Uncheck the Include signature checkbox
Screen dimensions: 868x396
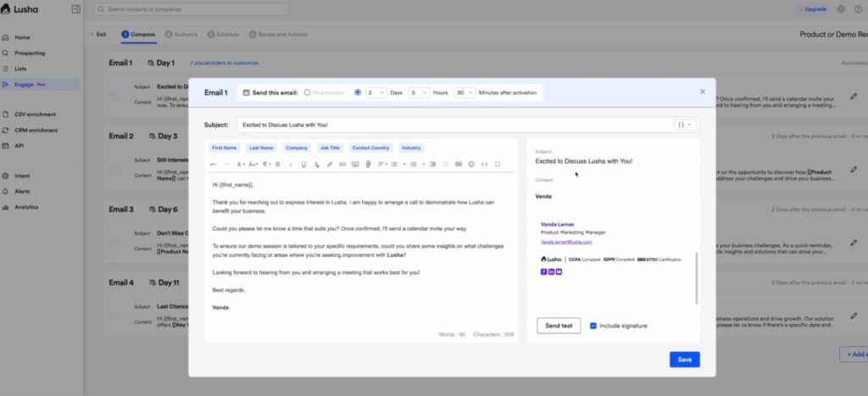[593, 326]
